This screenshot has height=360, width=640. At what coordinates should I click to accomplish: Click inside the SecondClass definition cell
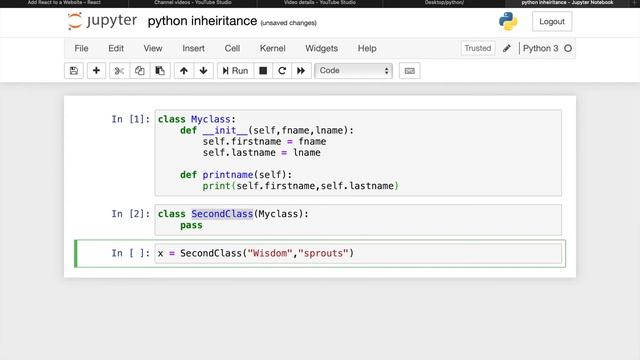coord(358,220)
